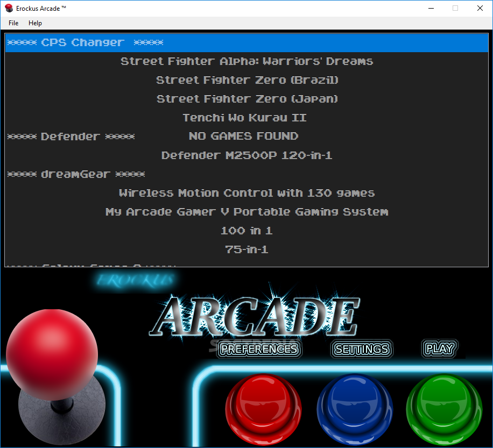Click the ARCADE logo
The image size is (493, 448).
pyautogui.click(x=255, y=316)
